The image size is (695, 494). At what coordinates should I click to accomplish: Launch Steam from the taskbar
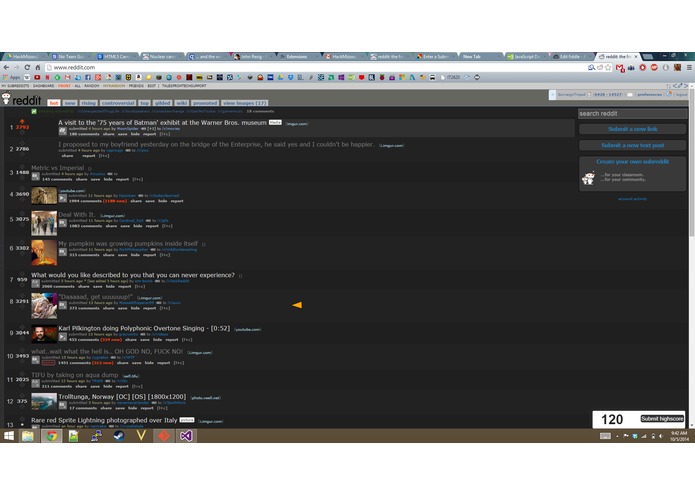point(118,436)
